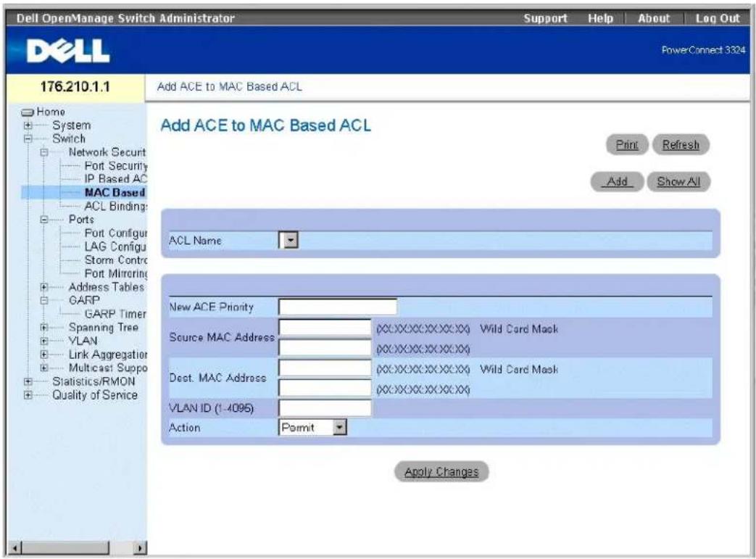Collapse the Network Security node

(44, 152)
